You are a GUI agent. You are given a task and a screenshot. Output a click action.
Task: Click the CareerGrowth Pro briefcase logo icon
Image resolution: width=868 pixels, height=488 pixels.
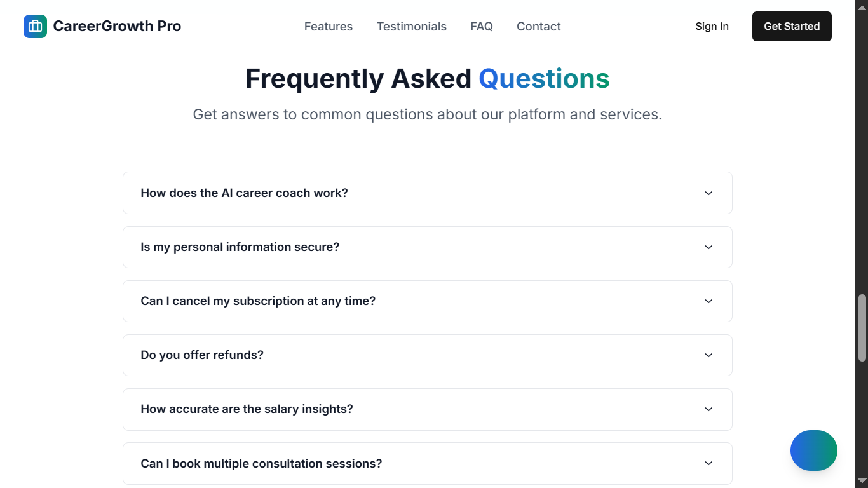pyautogui.click(x=35, y=26)
